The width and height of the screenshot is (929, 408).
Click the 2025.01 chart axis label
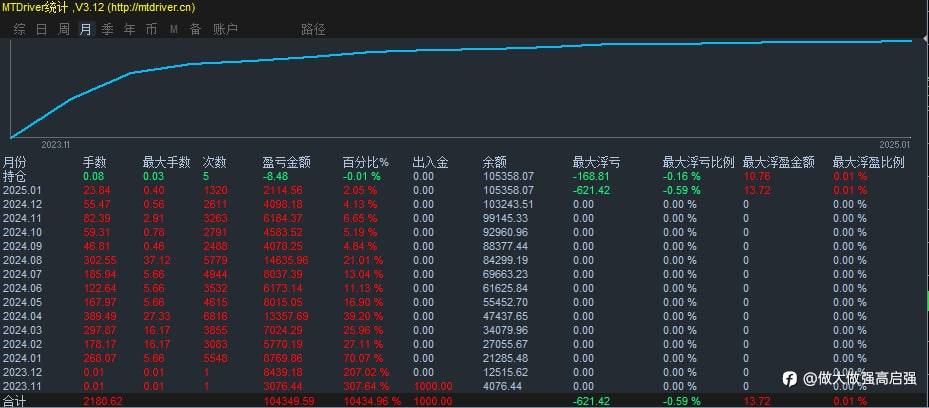click(894, 144)
